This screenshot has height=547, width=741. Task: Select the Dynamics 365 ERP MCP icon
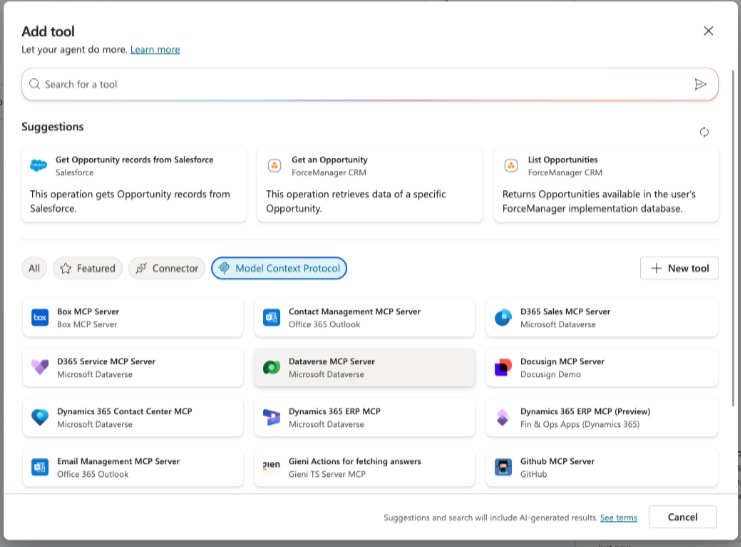(271, 417)
